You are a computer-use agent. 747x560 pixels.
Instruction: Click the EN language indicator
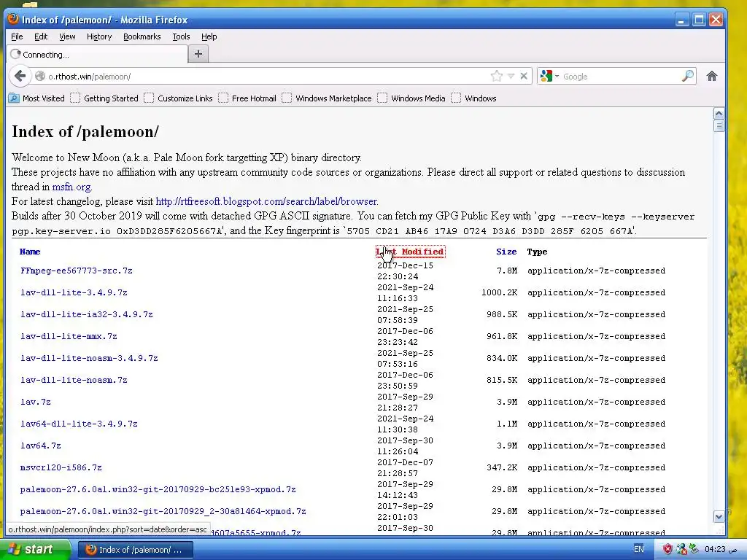639,550
